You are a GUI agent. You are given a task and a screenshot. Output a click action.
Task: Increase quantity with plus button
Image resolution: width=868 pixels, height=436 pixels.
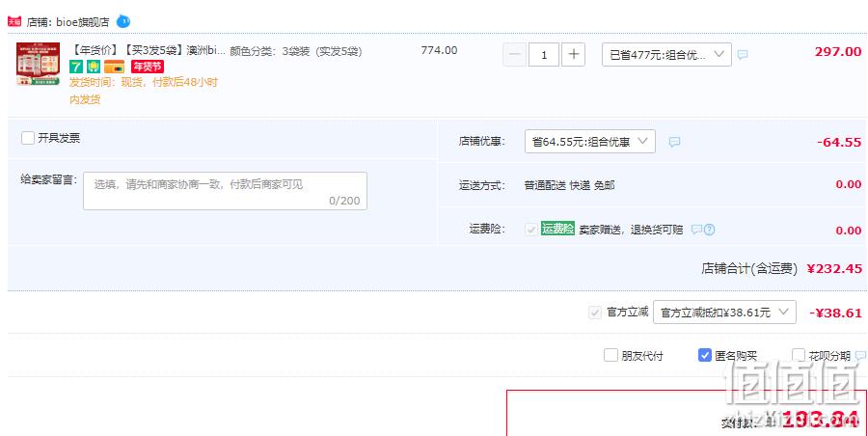pyautogui.click(x=573, y=54)
